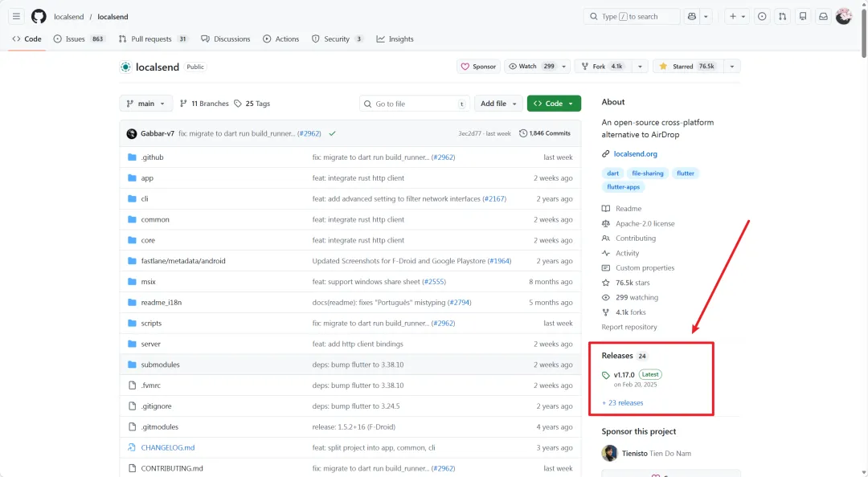The image size is (868, 477).
Task: Open the Add file dropdown
Action: [498, 104]
